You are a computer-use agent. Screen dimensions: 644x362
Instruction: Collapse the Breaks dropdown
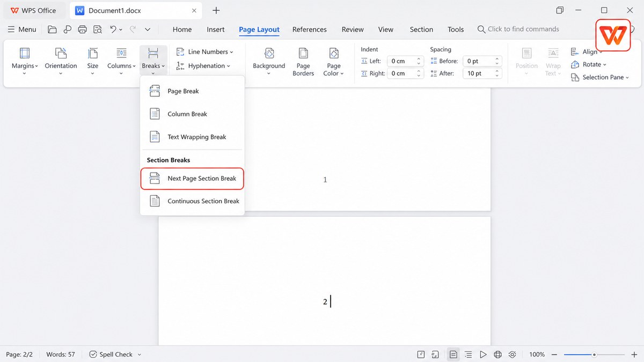[x=153, y=60]
